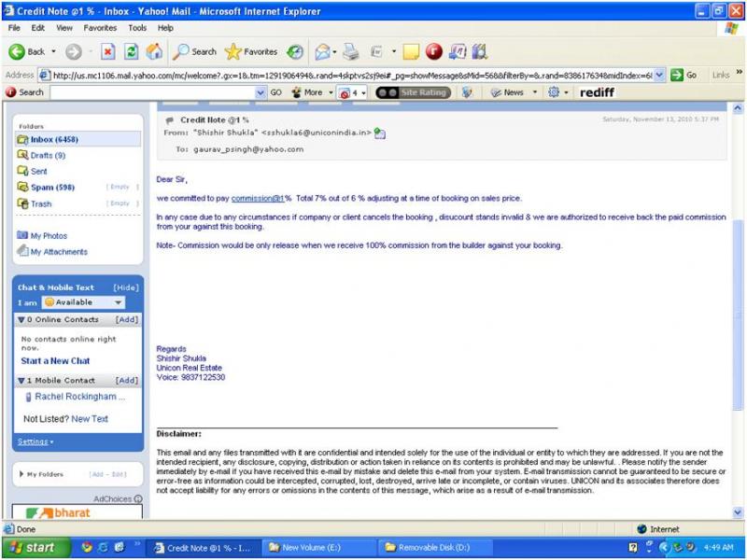747x560 pixels.
Task: Open the Sent folder
Action: point(38,172)
